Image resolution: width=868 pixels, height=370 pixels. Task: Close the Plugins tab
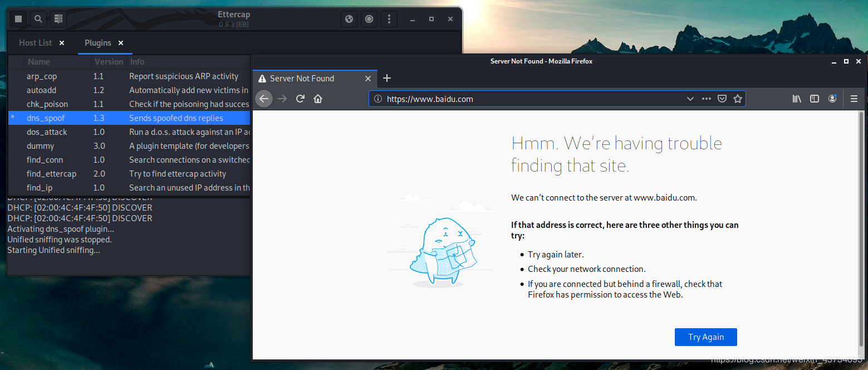[121, 43]
